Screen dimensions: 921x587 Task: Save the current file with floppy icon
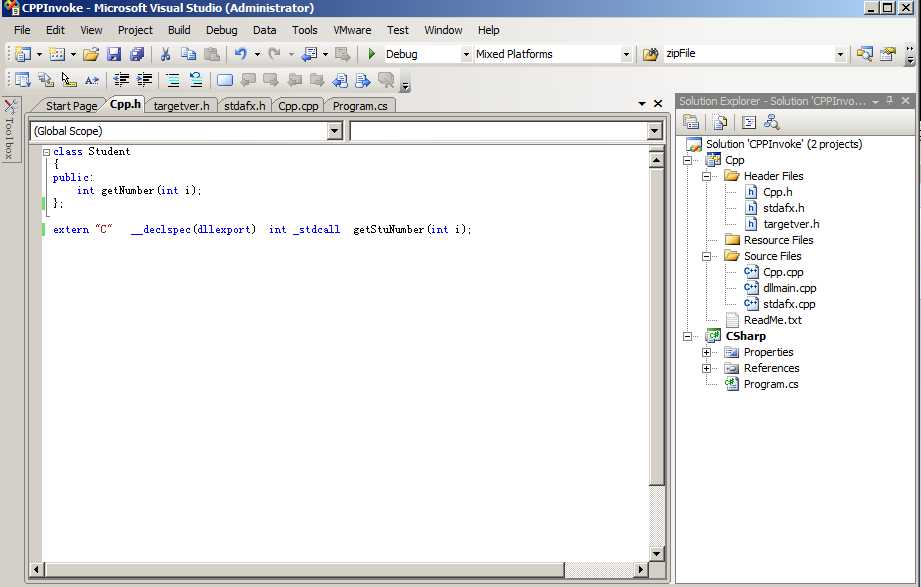pos(114,54)
